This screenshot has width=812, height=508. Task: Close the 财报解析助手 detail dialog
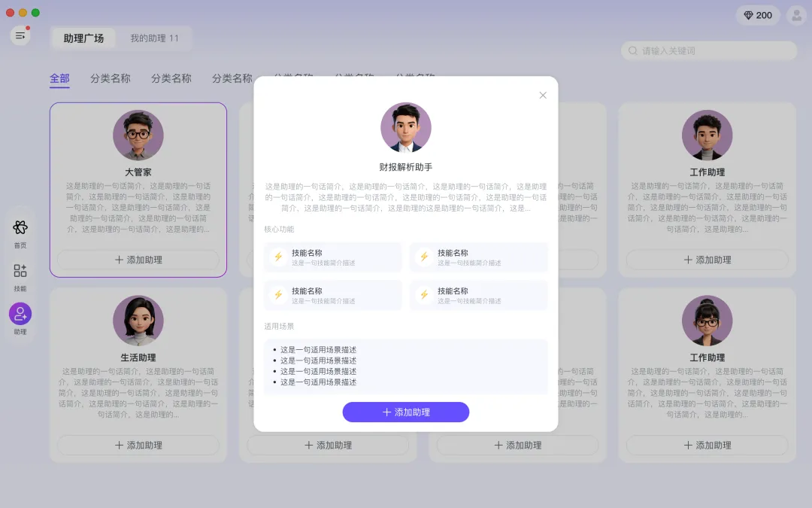click(x=543, y=96)
